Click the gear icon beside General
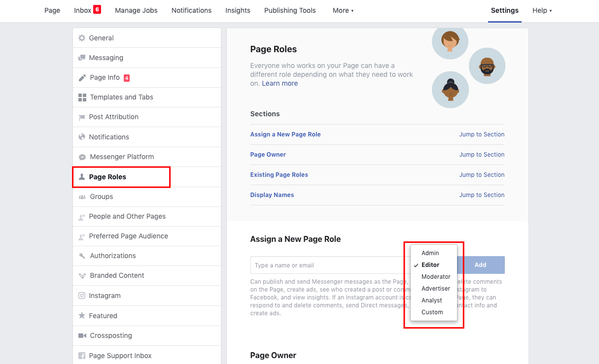Viewport: 599px width, 364px height. (x=82, y=38)
